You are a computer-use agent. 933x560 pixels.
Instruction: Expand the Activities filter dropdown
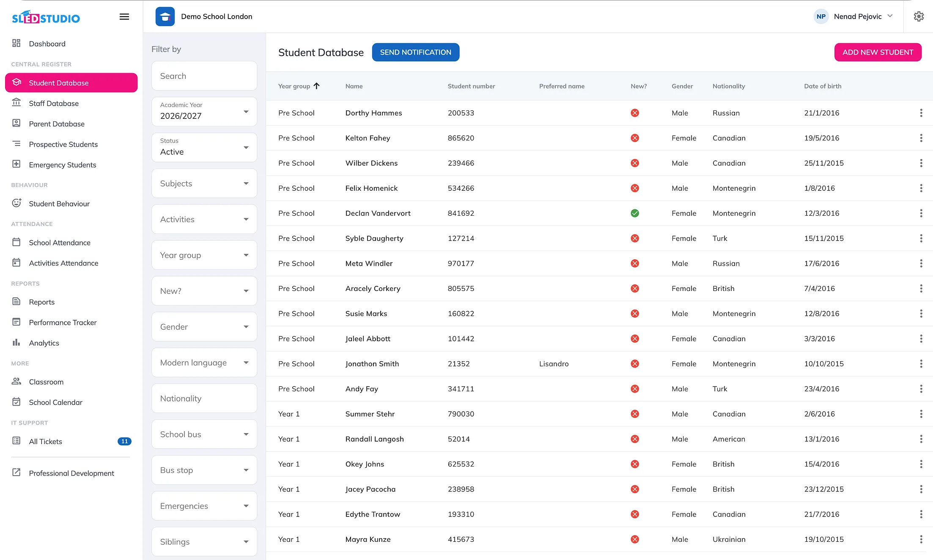pyautogui.click(x=204, y=219)
